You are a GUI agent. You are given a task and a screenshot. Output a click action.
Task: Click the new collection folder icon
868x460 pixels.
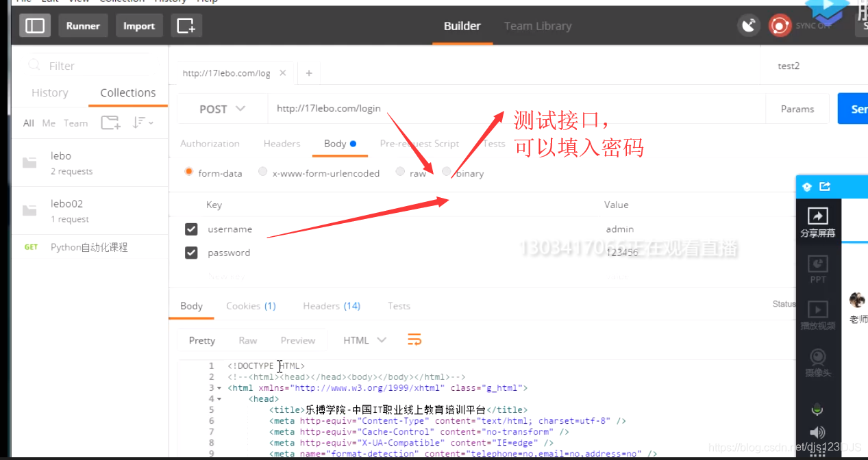click(x=110, y=123)
